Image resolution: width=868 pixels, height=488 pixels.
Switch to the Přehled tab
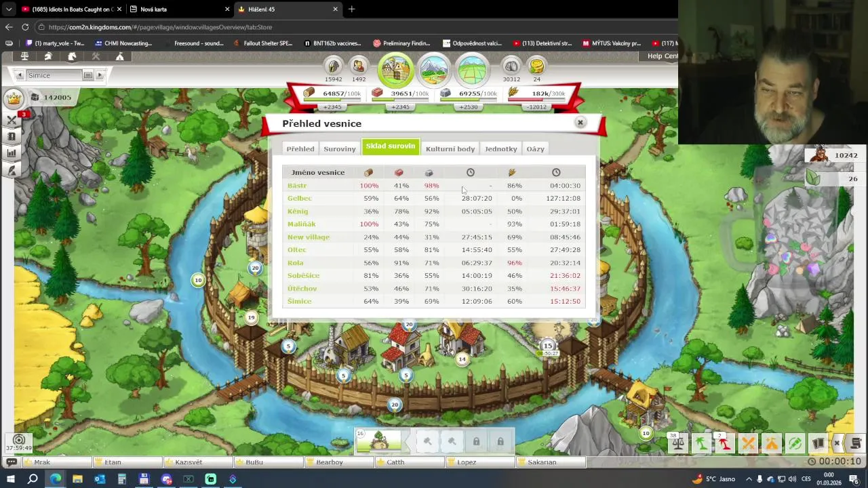pyautogui.click(x=300, y=149)
